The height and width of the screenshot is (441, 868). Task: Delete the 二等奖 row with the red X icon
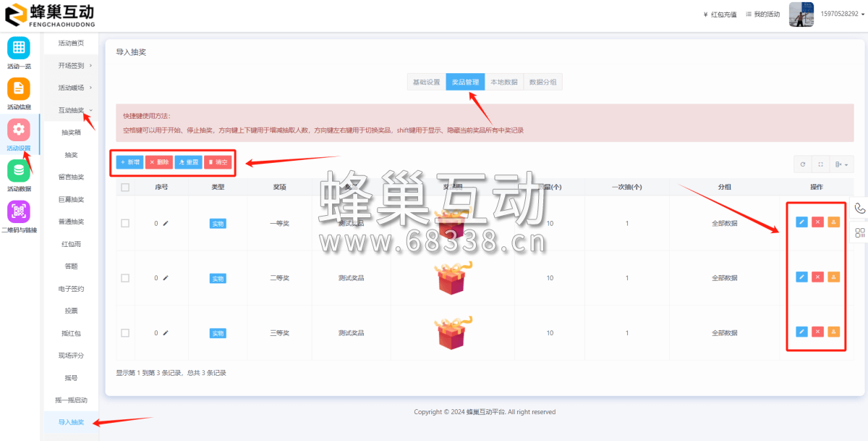click(x=817, y=277)
